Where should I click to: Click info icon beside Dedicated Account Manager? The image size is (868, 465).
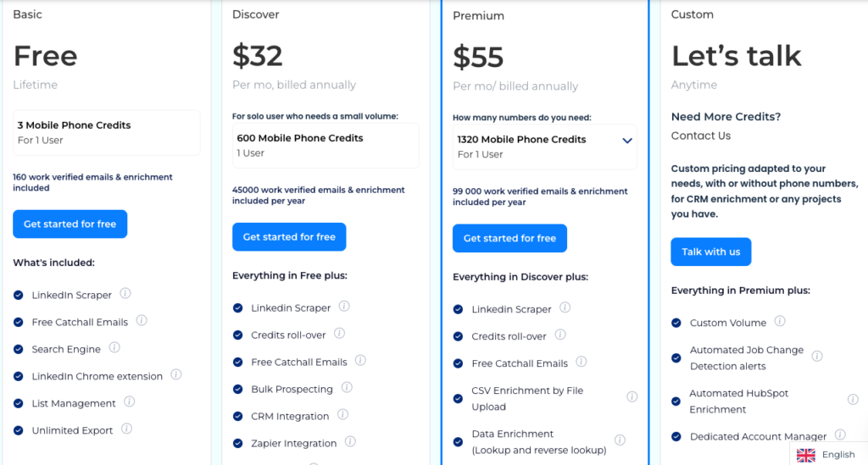840,435
